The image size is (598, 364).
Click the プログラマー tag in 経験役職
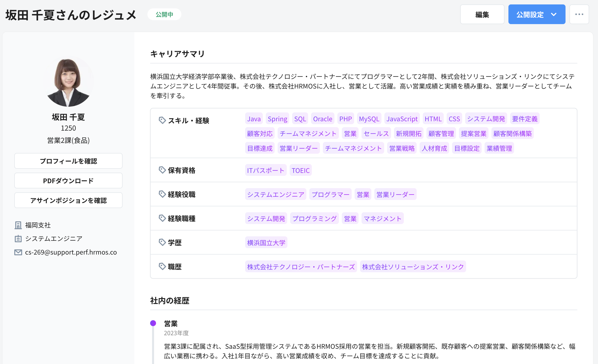(330, 195)
